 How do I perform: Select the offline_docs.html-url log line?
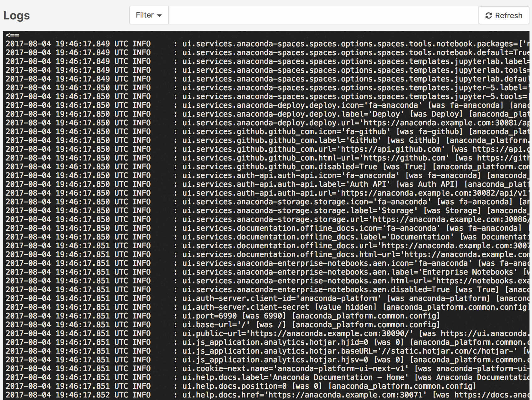[268, 255]
